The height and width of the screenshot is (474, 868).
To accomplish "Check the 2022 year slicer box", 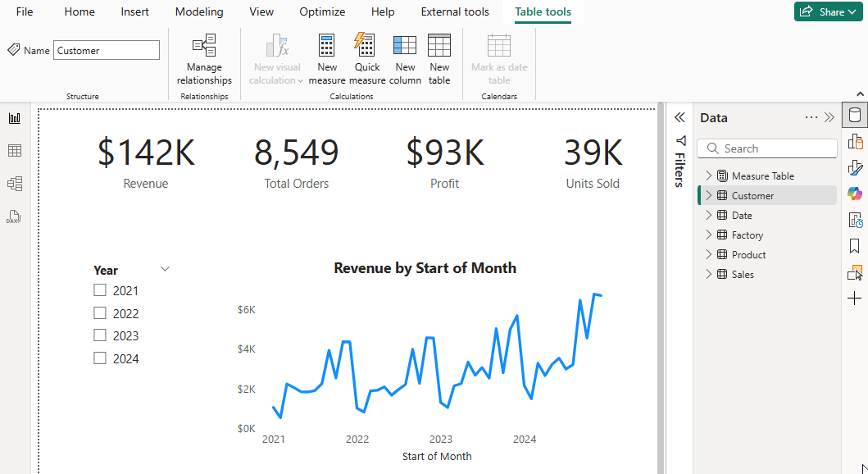I will coord(100,313).
